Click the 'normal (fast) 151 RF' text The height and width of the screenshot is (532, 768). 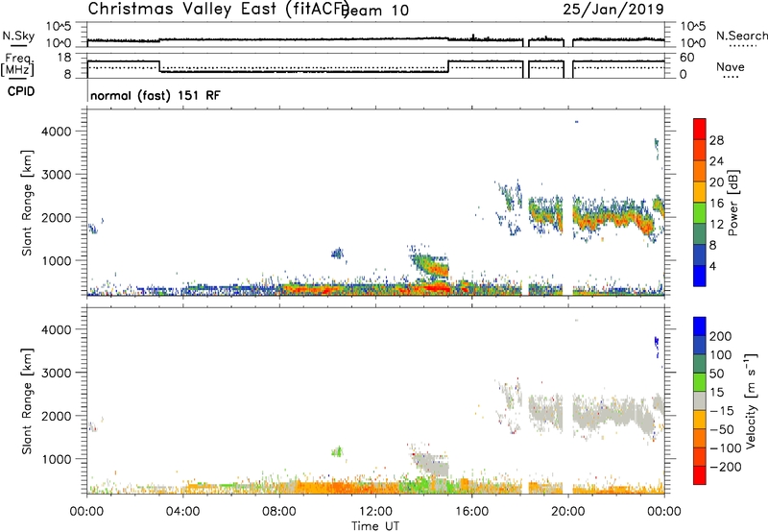coord(156,95)
